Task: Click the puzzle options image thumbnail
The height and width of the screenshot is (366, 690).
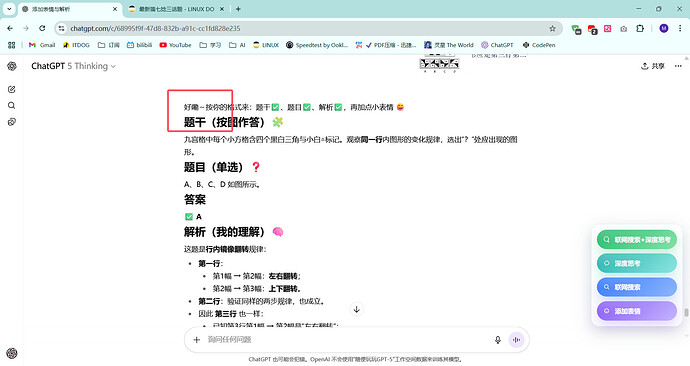Action: pyautogui.click(x=439, y=65)
